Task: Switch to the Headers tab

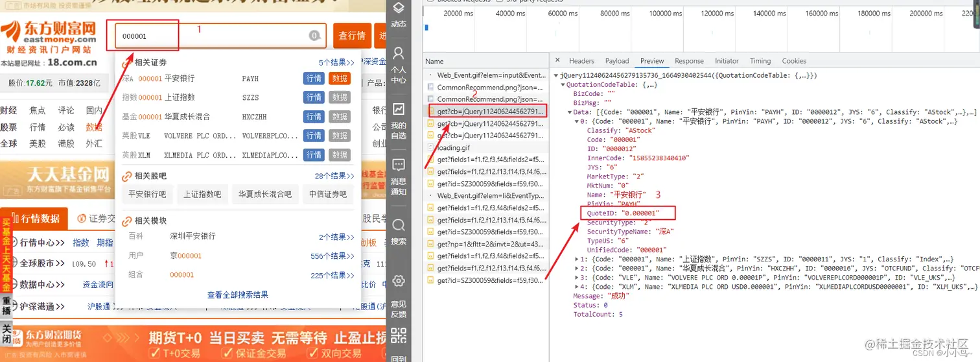Action: click(x=581, y=61)
